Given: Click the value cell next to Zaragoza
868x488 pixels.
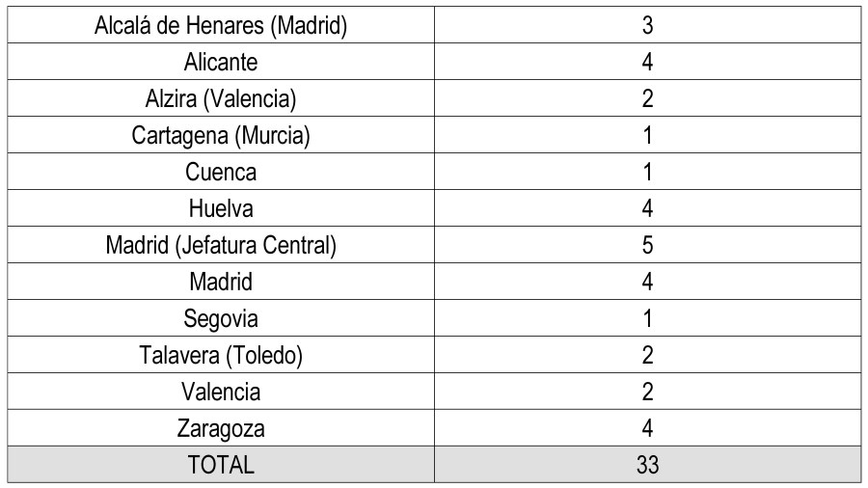Looking at the screenshot, I should coord(647,428).
